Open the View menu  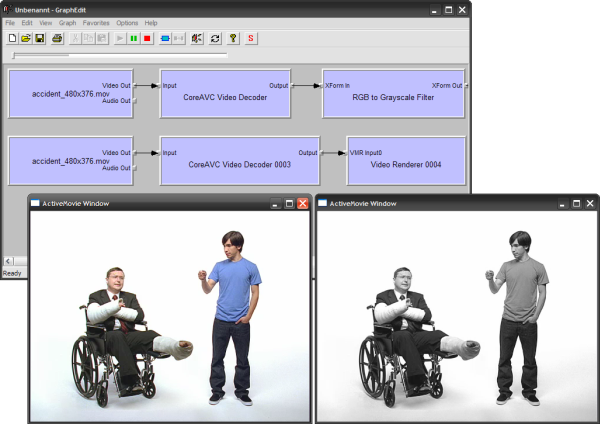click(x=46, y=23)
